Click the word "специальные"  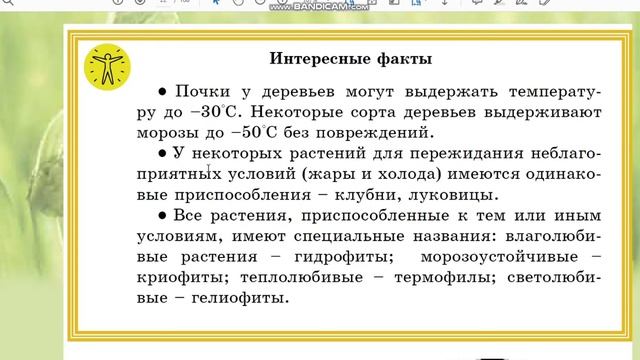pyautogui.click(x=349, y=236)
